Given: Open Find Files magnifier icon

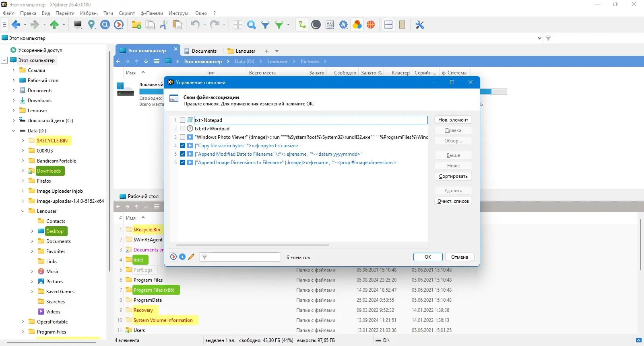Looking at the screenshot, I should pos(252,25).
